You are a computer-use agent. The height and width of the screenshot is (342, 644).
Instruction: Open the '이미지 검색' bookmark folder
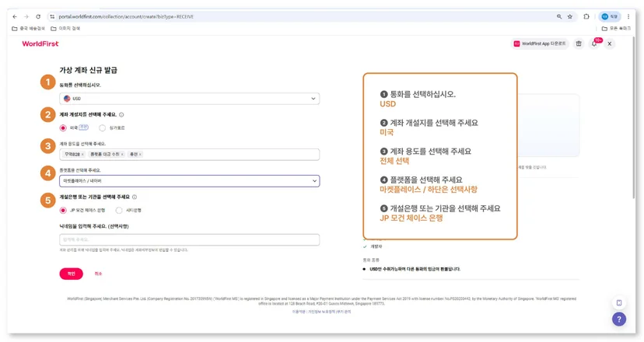point(65,28)
